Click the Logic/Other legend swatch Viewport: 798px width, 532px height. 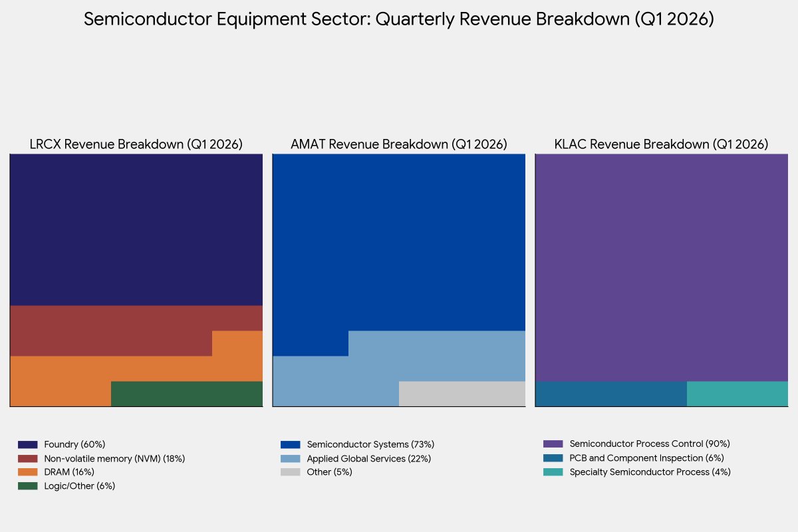27,486
